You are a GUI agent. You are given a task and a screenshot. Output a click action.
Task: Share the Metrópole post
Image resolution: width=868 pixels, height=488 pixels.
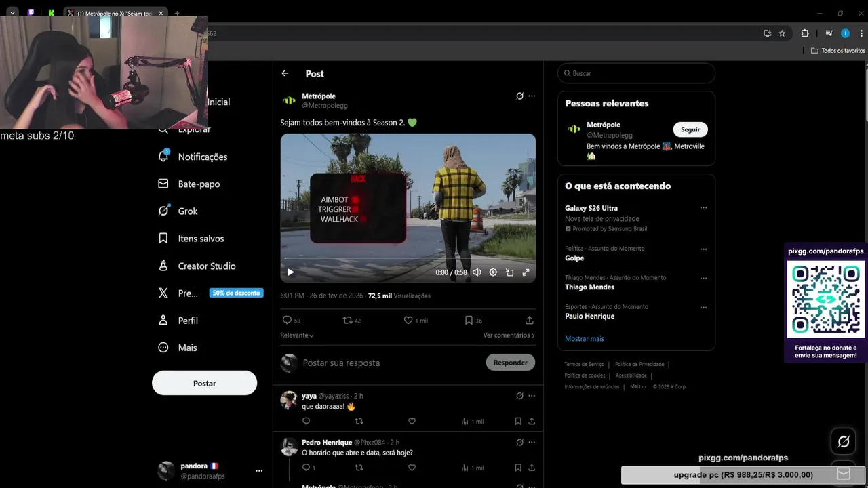pos(530,321)
